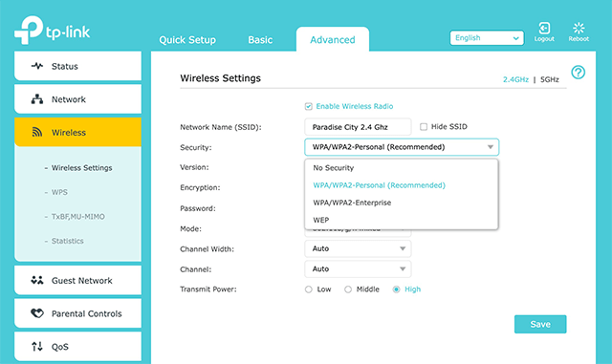The height and width of the screenshot is (364, 612).
Task: Choose WEP security option
Action: click(402, 220)
